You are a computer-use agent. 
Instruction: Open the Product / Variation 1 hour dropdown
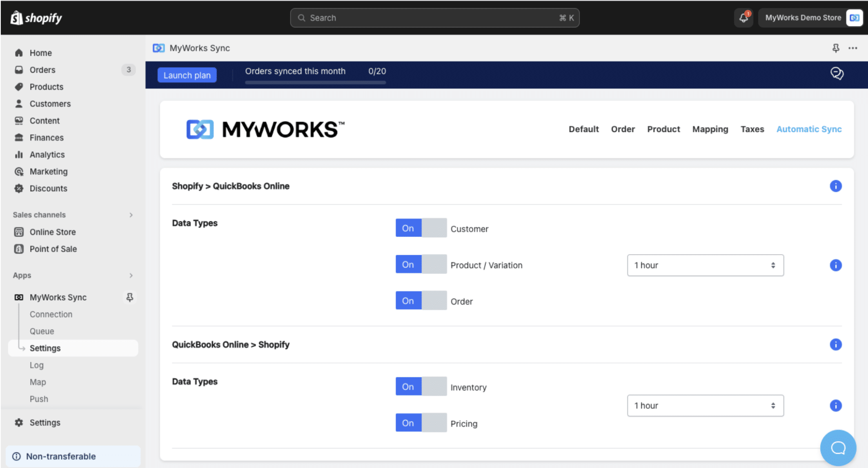[x=705, y=265]
